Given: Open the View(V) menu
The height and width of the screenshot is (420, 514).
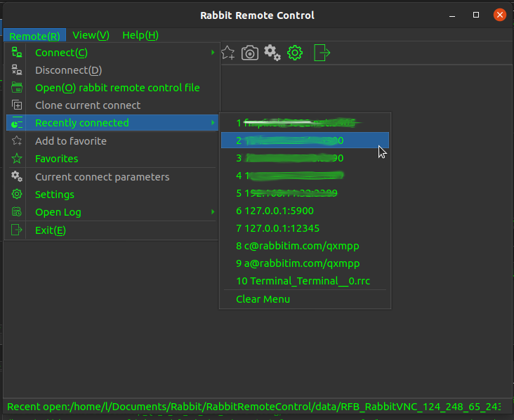Looking at the screenshot, I should click(91, 35).
